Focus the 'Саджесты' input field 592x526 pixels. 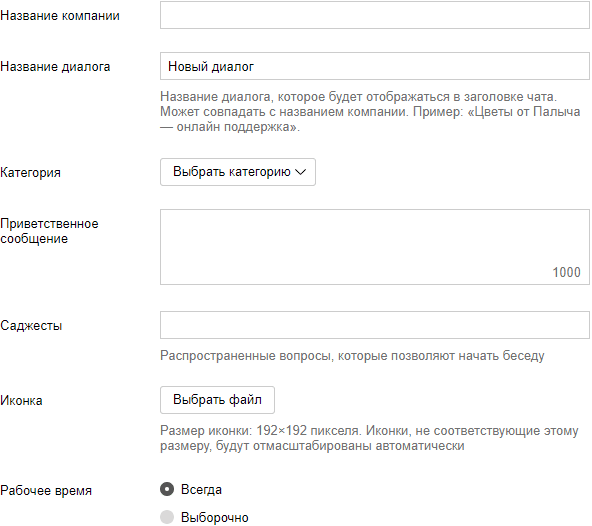tap(375, 325)
